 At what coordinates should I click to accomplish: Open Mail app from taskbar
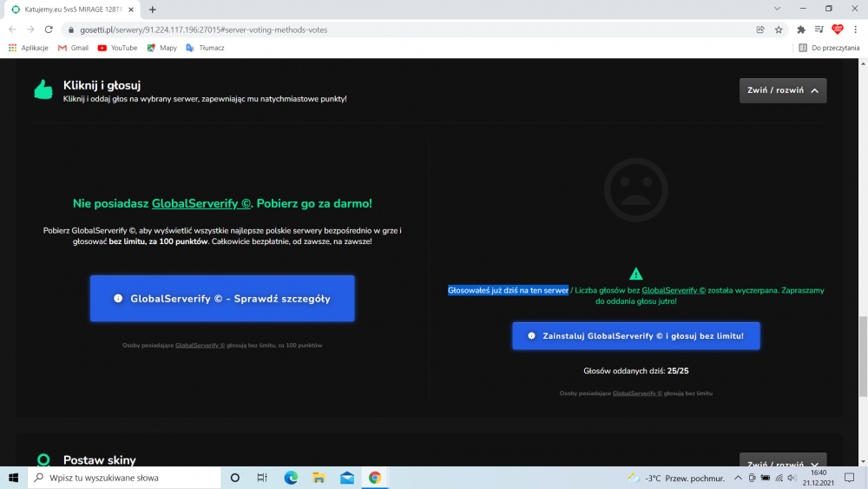(347, 478)
